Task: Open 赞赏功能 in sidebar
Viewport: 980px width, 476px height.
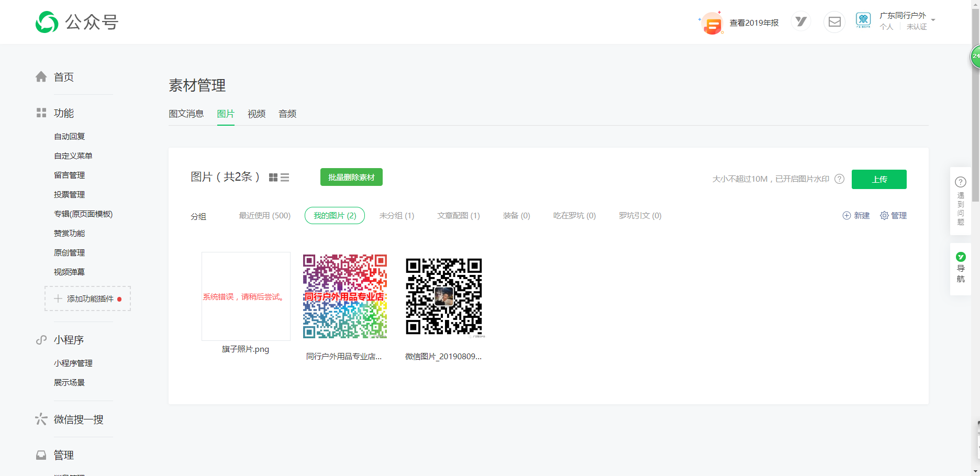Action: coord(69,233)
